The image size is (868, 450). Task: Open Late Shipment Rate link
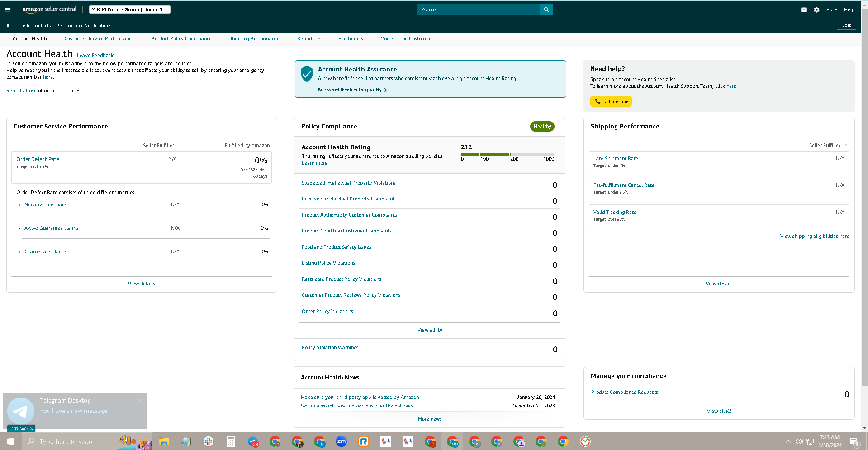(x=616, y=159)
